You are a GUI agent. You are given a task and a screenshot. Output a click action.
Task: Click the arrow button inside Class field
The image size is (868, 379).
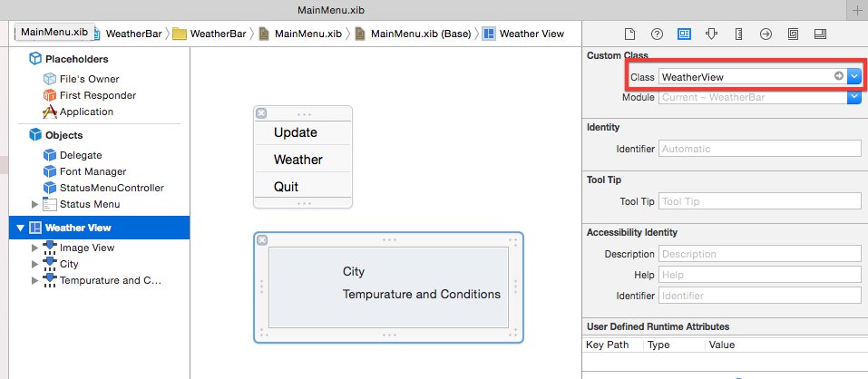click(839, 76)
